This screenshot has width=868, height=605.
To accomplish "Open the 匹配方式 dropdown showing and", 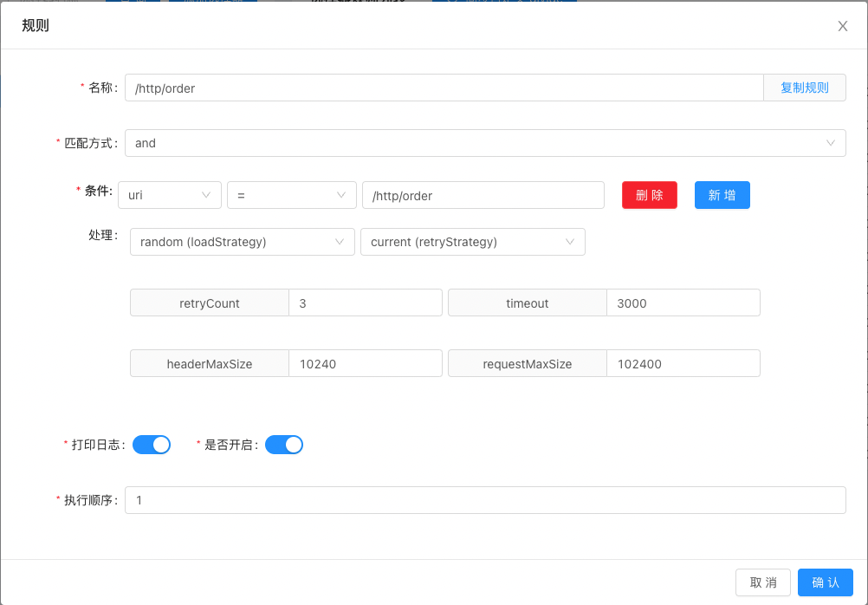I will (x=485, y=143).
